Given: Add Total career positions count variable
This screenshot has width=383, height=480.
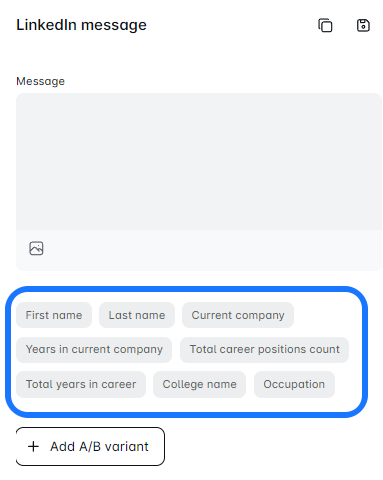Looking at the screenshot, I should pos(264,349).
